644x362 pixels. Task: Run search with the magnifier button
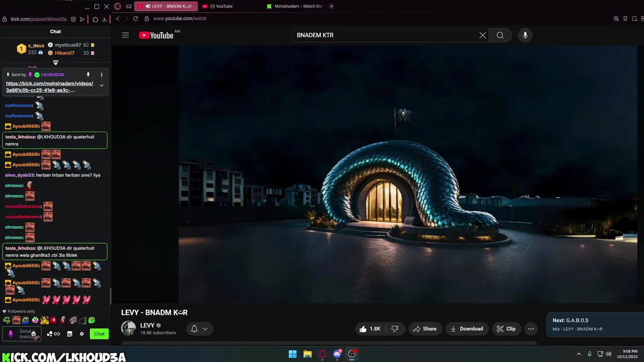click(x=500, y=35)
